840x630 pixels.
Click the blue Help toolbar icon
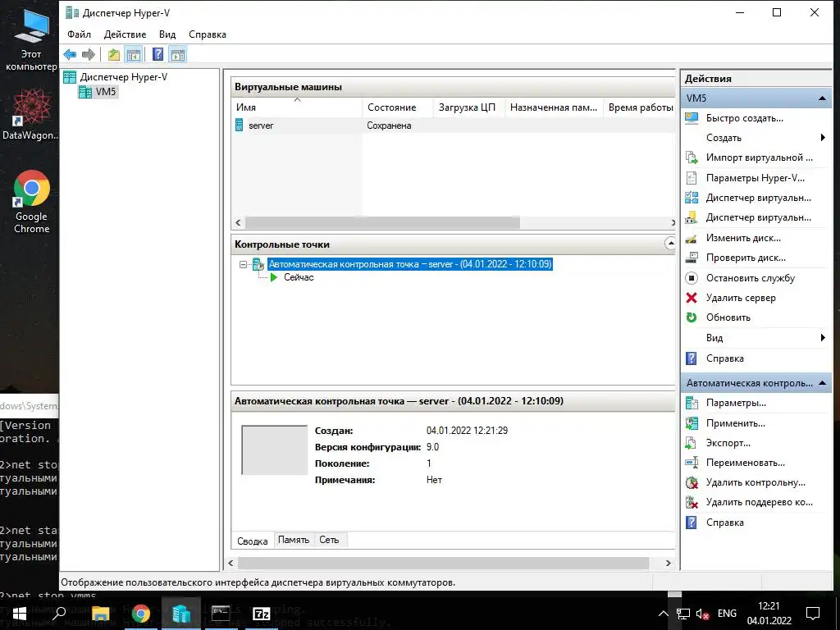point(157,54)
